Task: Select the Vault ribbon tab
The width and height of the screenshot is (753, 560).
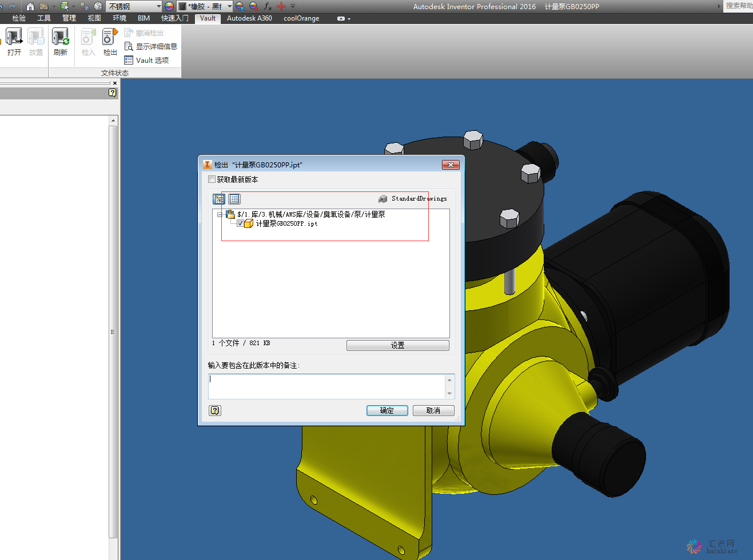Action: pos(208,18)
